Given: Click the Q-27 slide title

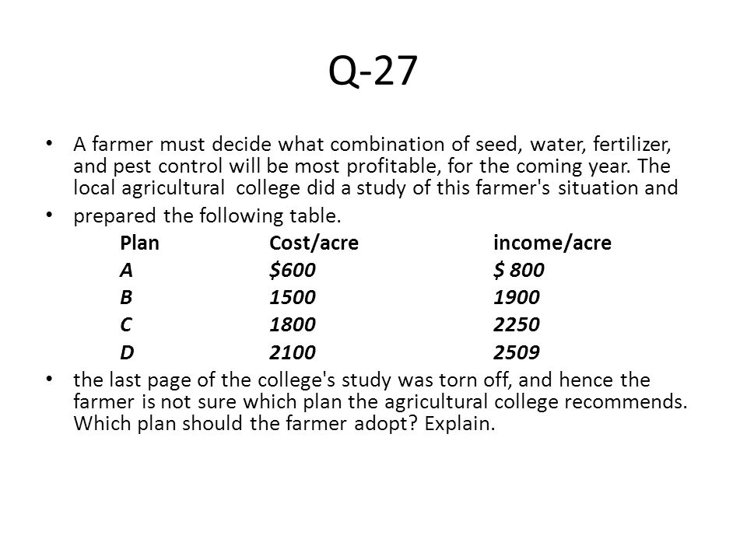Looking at the screenshot, I should click(373, 71).
